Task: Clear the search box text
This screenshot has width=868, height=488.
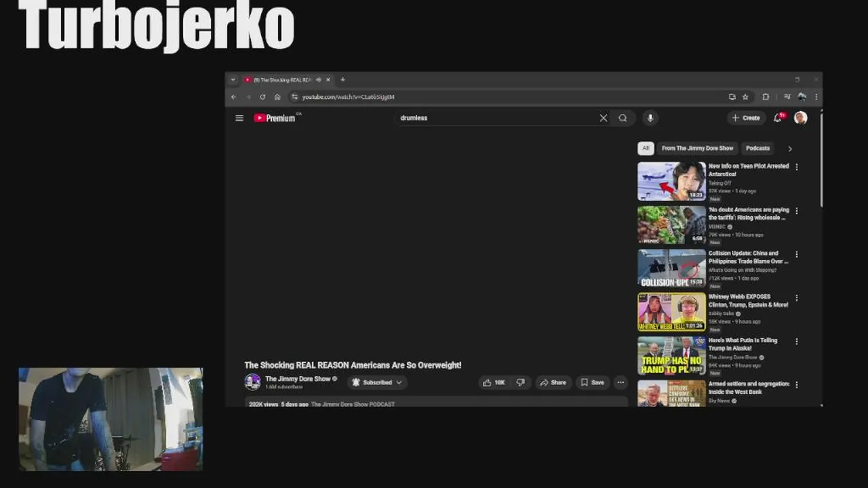Action: coord(603,118)
